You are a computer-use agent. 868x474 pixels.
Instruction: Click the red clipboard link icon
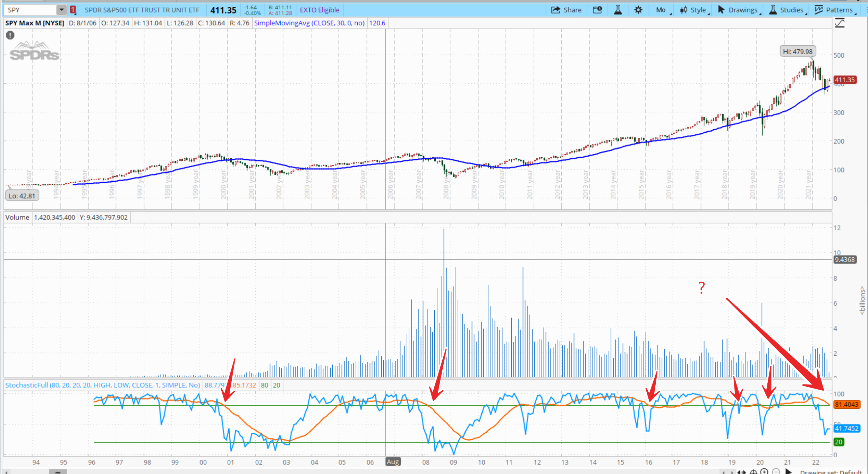coord(73,10)
